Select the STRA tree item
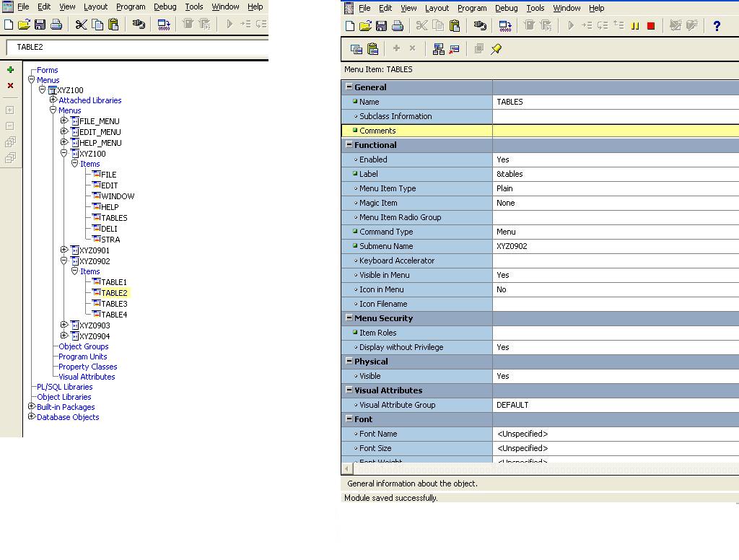The height and width of the screenshot is (560, 739). point(110,240)
